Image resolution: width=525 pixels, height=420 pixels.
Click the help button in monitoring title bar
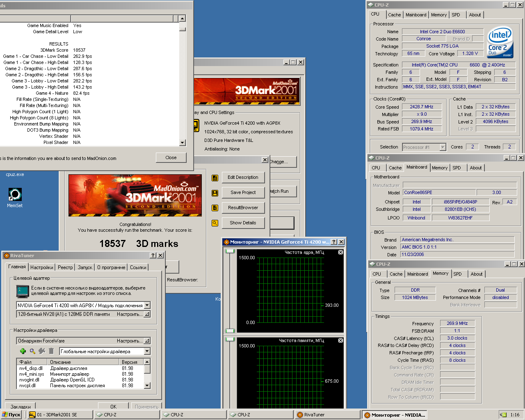[x=334, y=242]
